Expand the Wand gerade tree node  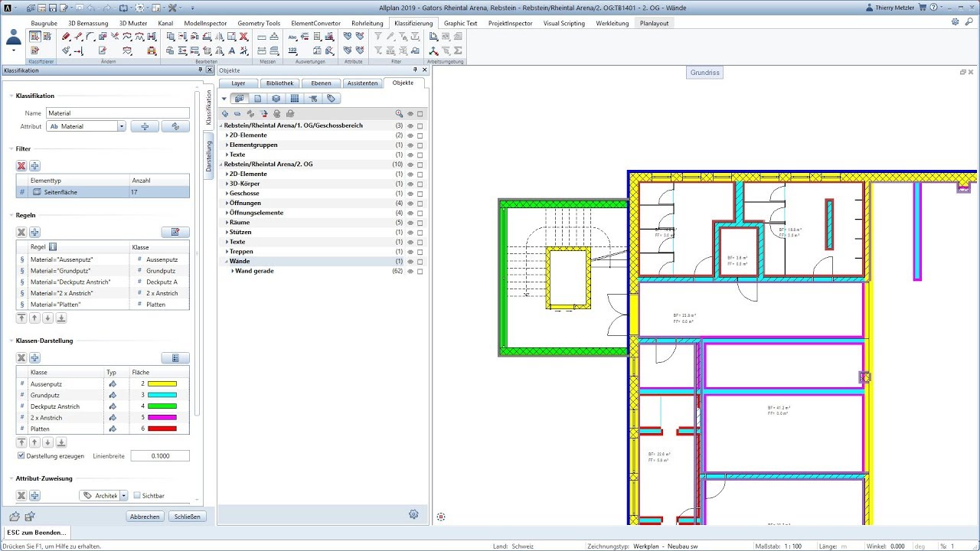click(x=232, y=271)
